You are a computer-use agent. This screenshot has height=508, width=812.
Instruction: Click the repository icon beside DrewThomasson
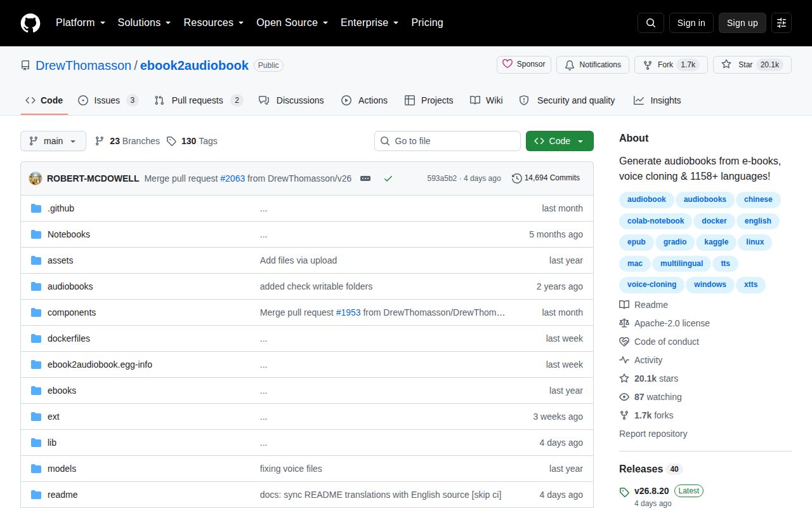pos(25,65)
